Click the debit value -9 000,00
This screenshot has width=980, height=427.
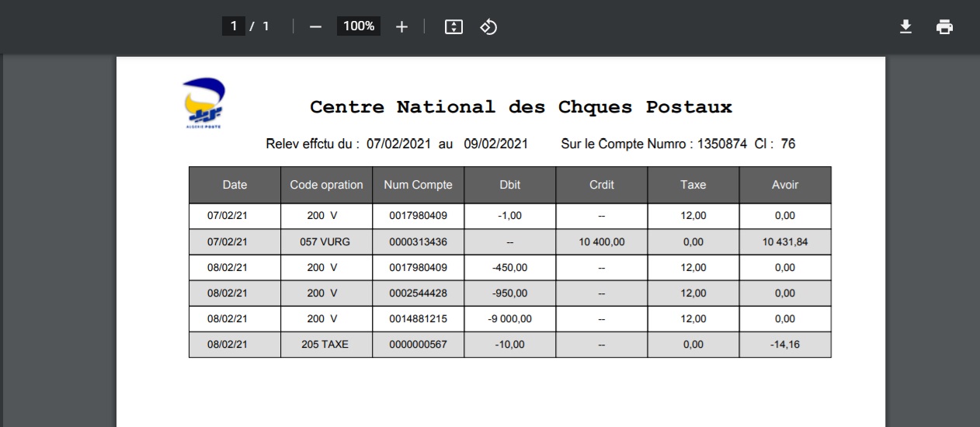(x=509, y=319)
